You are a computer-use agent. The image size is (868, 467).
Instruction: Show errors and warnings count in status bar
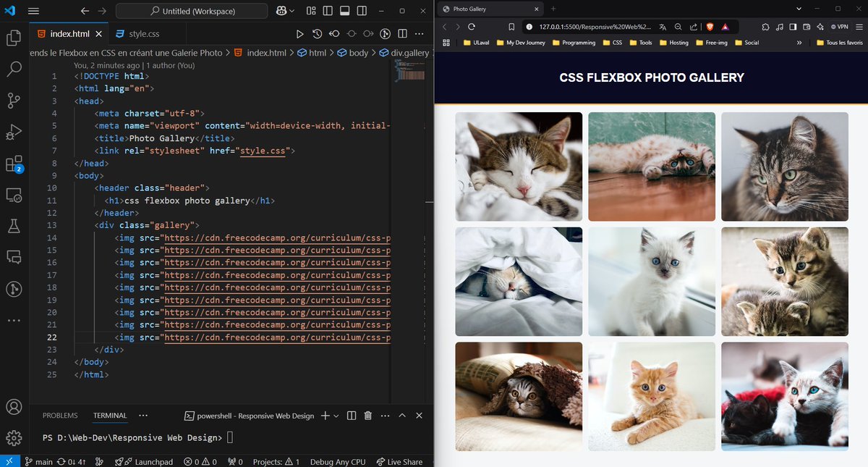200,461
